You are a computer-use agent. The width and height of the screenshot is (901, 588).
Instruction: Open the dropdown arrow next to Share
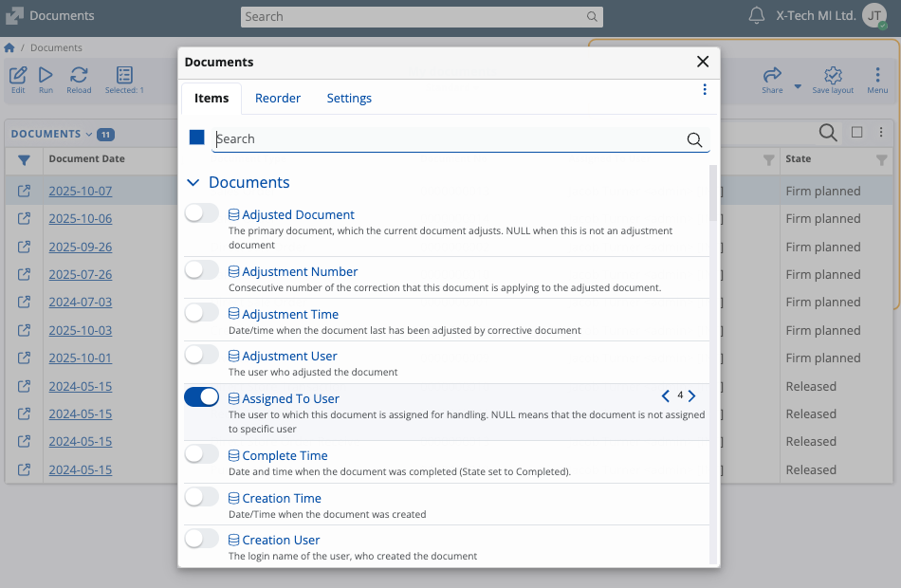(x=798, y=86)
